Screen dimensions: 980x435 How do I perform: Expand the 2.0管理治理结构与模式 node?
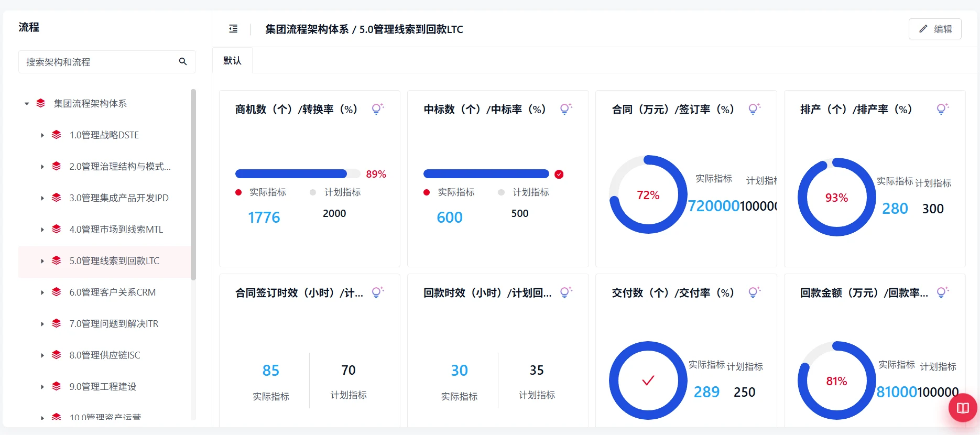coord(42,167)
